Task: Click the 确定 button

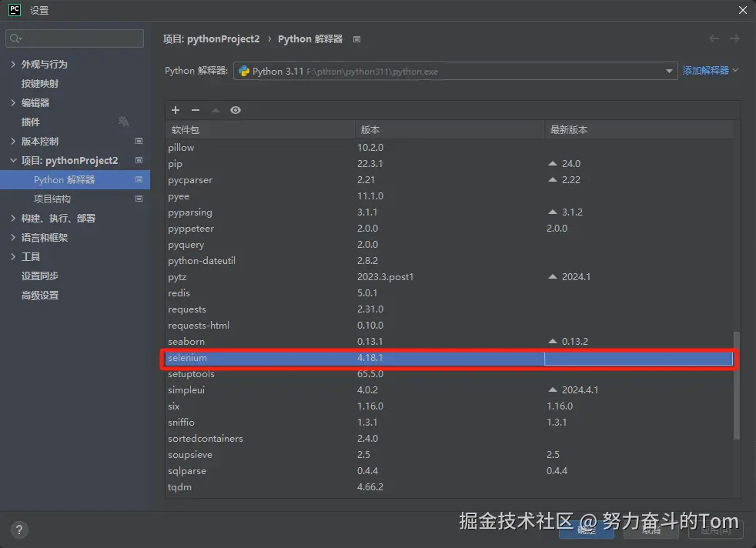Action: point(587,530)
